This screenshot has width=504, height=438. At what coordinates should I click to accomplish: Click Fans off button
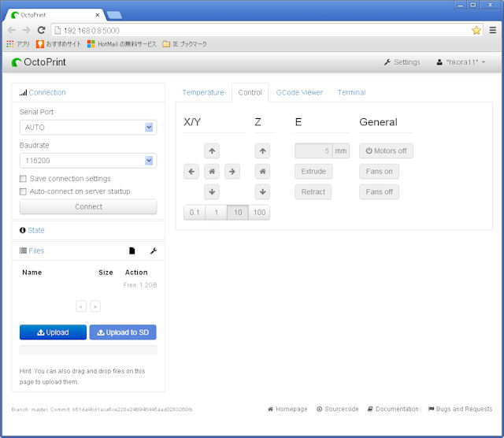pos(380,192)
